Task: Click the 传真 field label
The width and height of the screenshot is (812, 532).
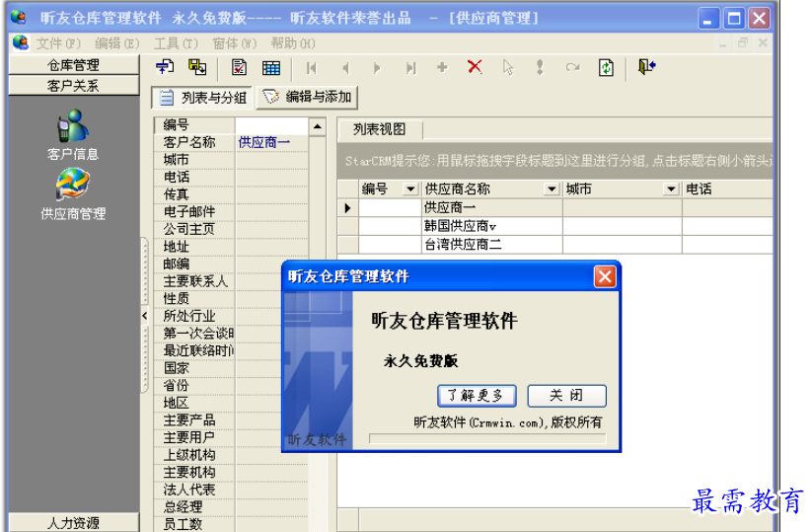Action: (x=176, y=194)
